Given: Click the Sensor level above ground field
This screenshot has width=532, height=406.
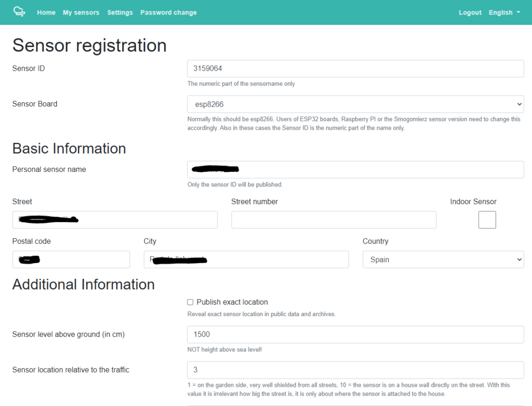Looking at the screenshot, I should pos(355,334).
